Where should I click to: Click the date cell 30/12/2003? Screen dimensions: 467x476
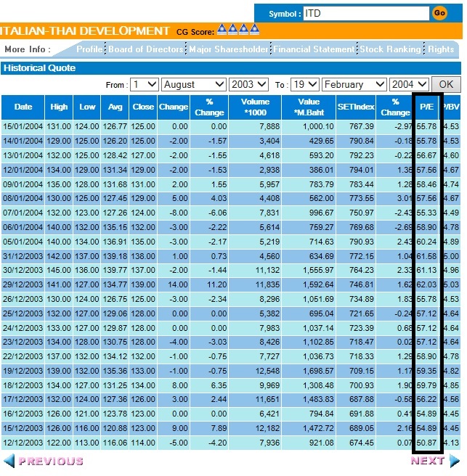23,270
